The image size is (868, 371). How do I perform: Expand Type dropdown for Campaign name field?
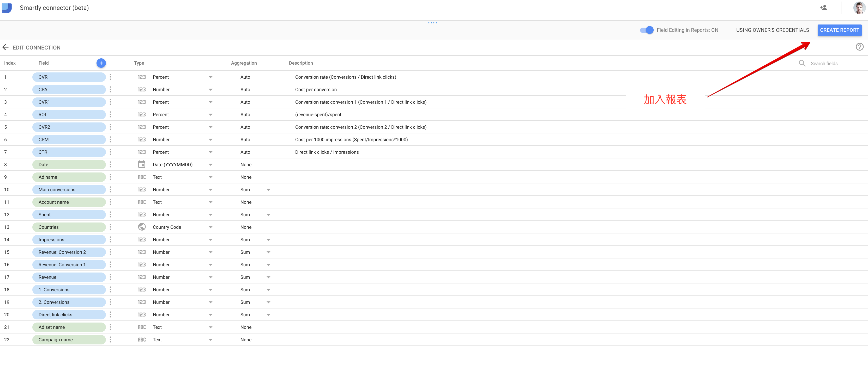(x=210, y=340)
